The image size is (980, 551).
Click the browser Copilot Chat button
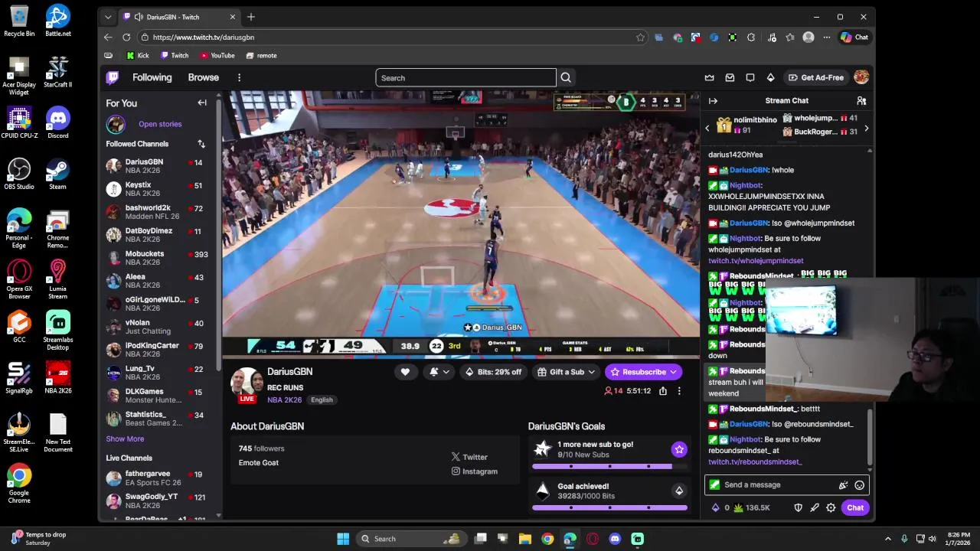[x=854, y=37]
